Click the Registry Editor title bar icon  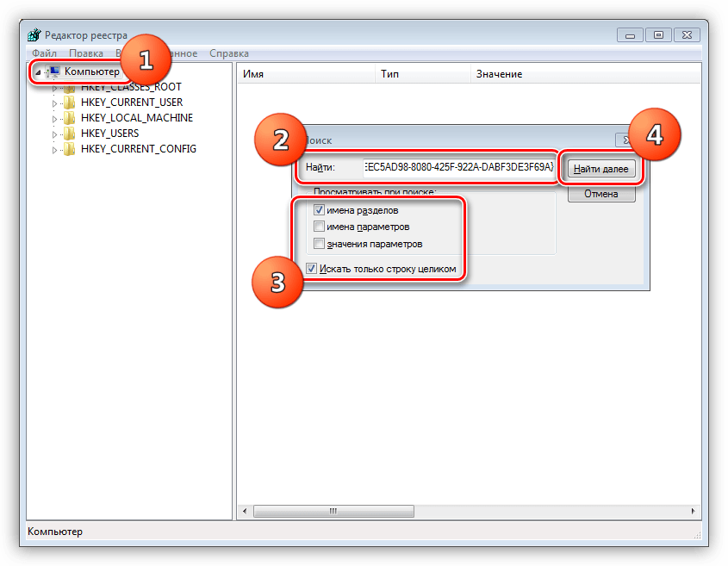pyautogui.click(x=34, y=36)
